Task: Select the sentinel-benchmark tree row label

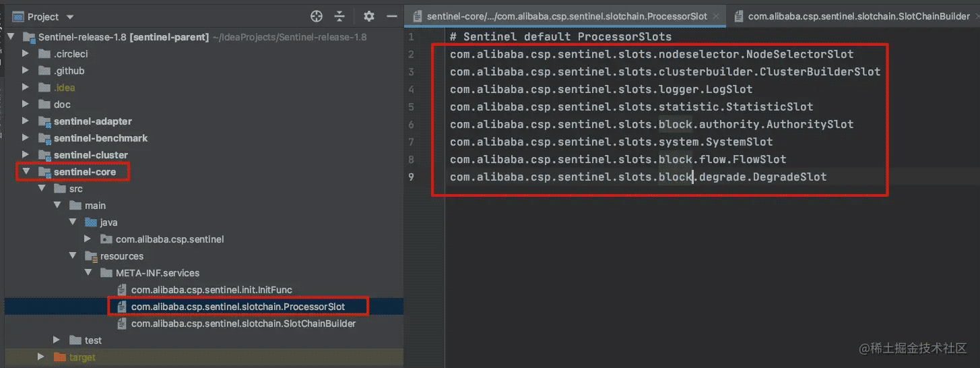Action: coord(101,138)
